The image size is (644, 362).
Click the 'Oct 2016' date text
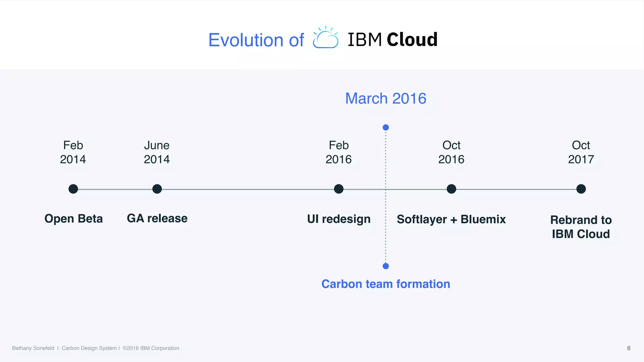(x=451, y=152)
